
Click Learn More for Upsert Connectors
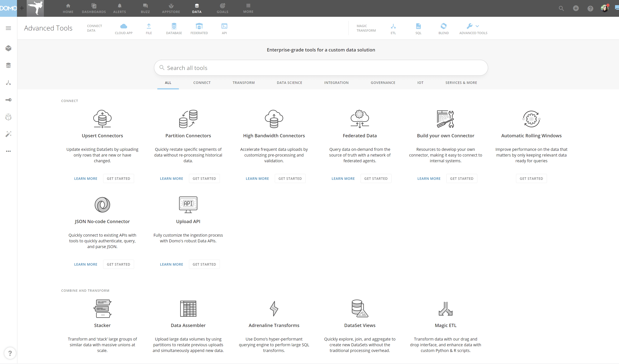tap(86, 178)
